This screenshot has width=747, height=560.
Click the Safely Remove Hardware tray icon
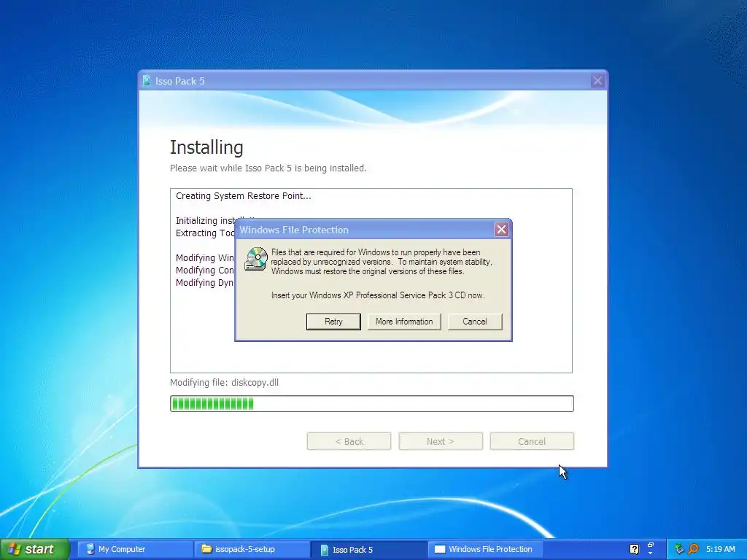click(679, 549)
